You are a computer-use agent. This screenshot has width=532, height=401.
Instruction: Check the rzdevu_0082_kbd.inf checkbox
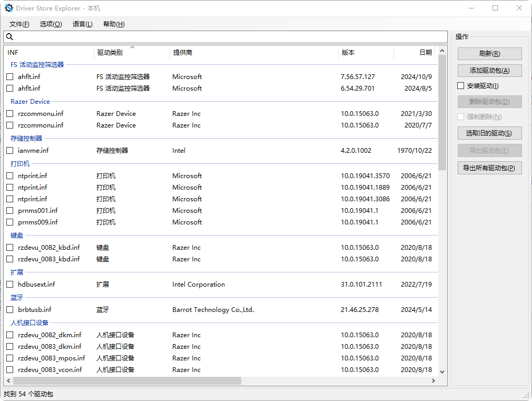pos(10,248)
